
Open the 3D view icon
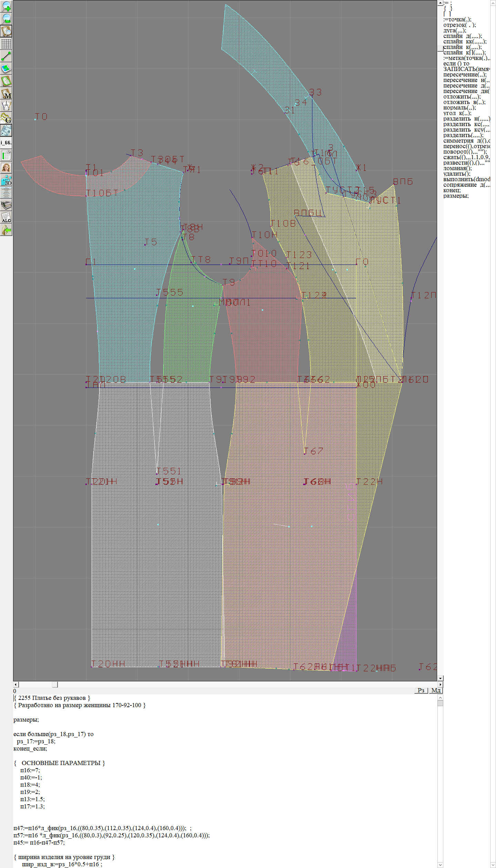pyautogui.click(x=6, y=180)
